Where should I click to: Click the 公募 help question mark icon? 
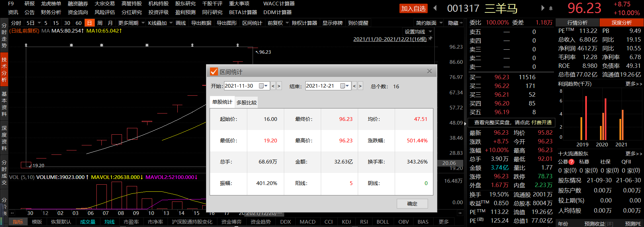(571, 162)
